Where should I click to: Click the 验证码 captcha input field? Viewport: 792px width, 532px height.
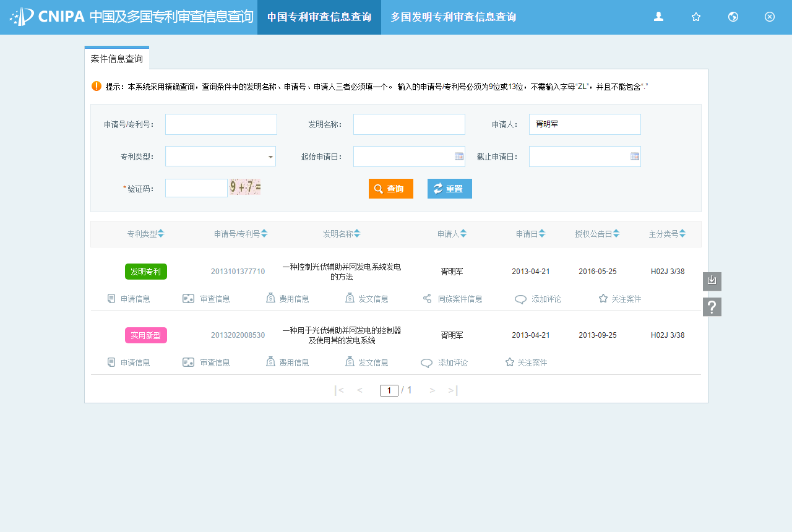[x=196, y=187]
